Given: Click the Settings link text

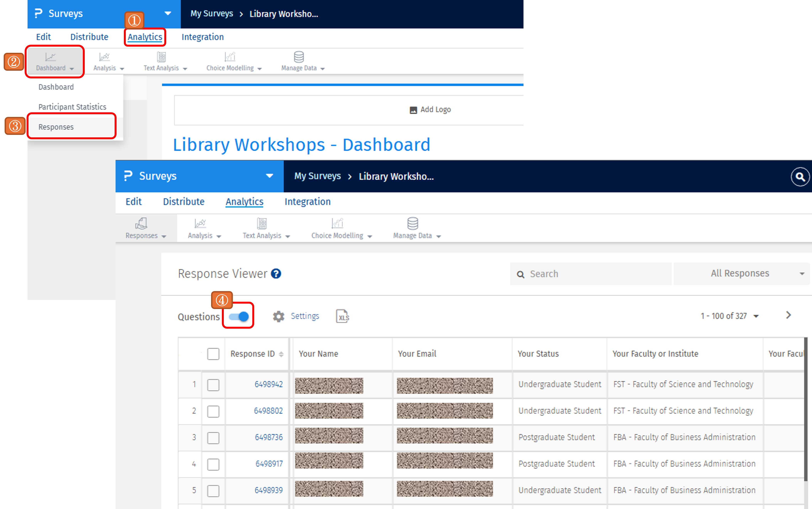Looking at the screenshot, I should coord(305,316).
